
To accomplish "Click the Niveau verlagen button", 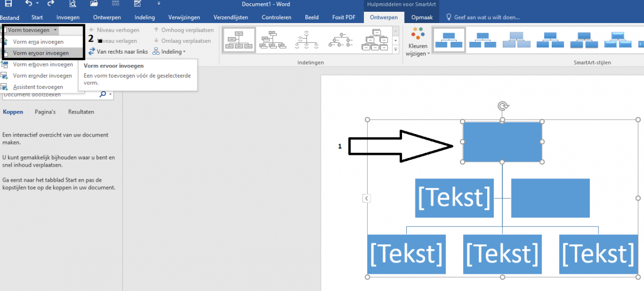I will coord(114,41).
